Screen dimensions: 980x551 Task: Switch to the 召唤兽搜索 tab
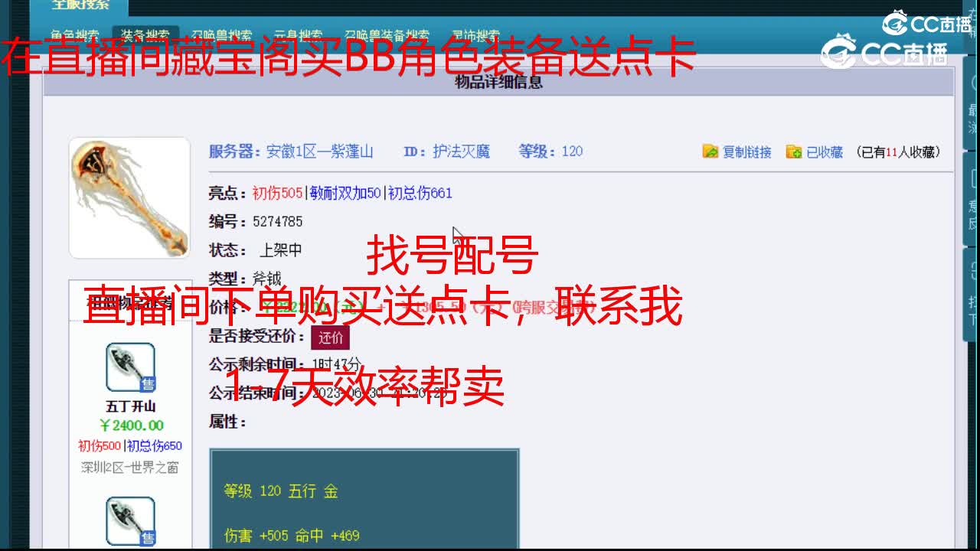coord(220,35)
